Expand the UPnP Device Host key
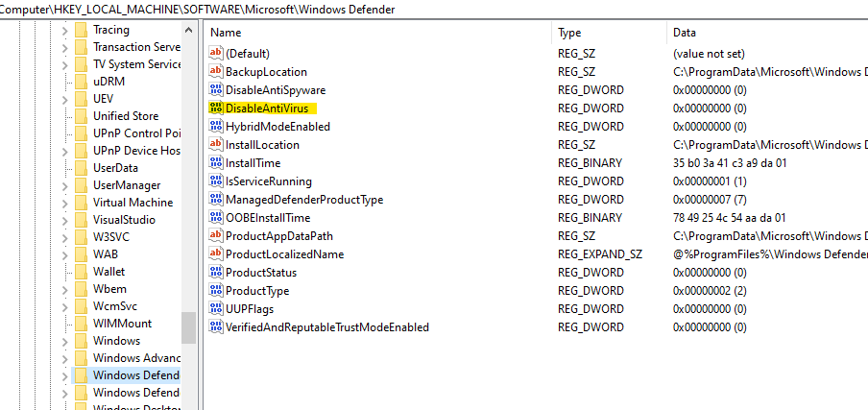Viewport: 868px width, 410px height. tap(64, 151)
